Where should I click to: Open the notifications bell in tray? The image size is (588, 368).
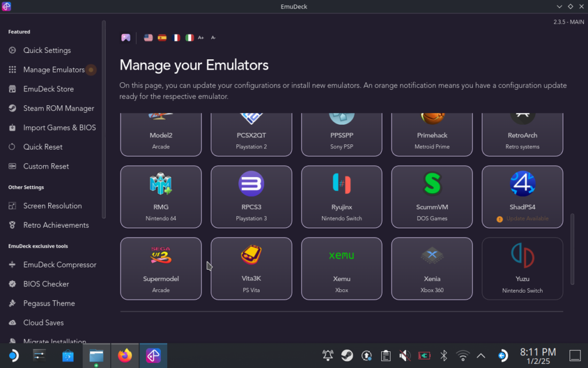coord(328,355)
